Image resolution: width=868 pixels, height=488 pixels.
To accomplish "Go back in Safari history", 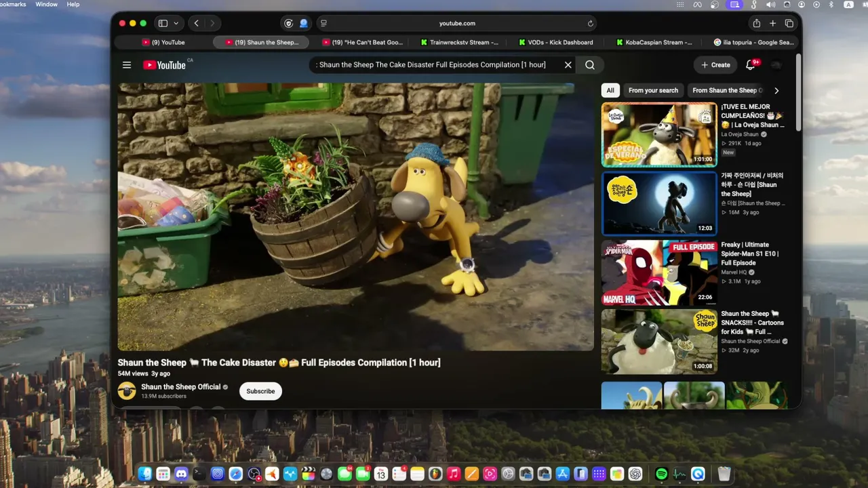I will pos(197,23).
